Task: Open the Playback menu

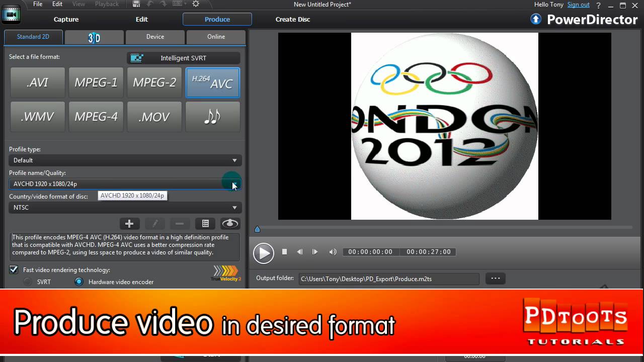Action: click(x=107, y=4)
